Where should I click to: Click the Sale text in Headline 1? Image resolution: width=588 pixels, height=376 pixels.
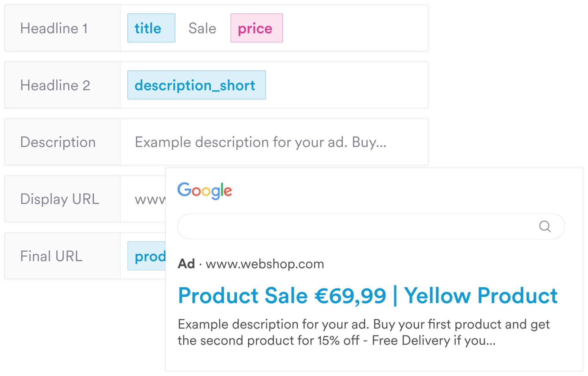pyautogui.click(x=202, y=28)
